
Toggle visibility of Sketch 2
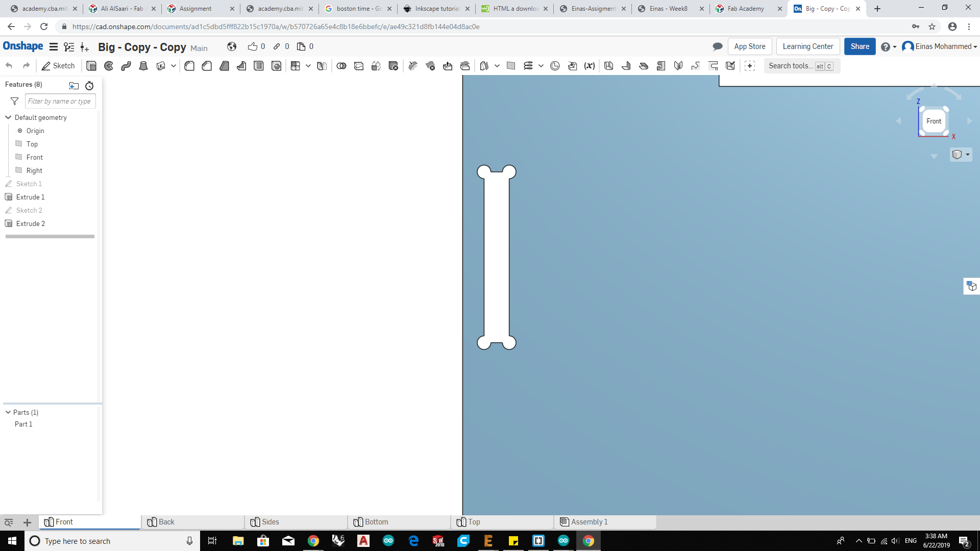(x=9, y=210)
